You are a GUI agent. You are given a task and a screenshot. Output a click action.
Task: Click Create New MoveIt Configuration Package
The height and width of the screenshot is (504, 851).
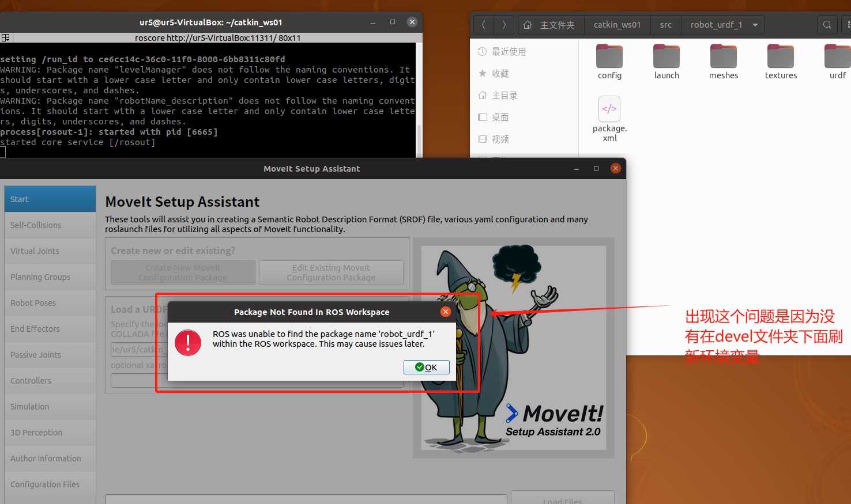click(183, 272)
